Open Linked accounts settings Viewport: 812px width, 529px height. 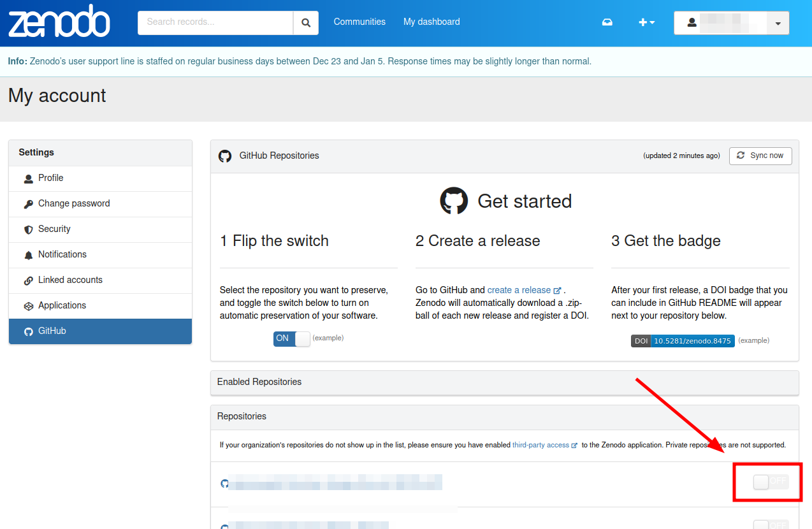[100, 280]
